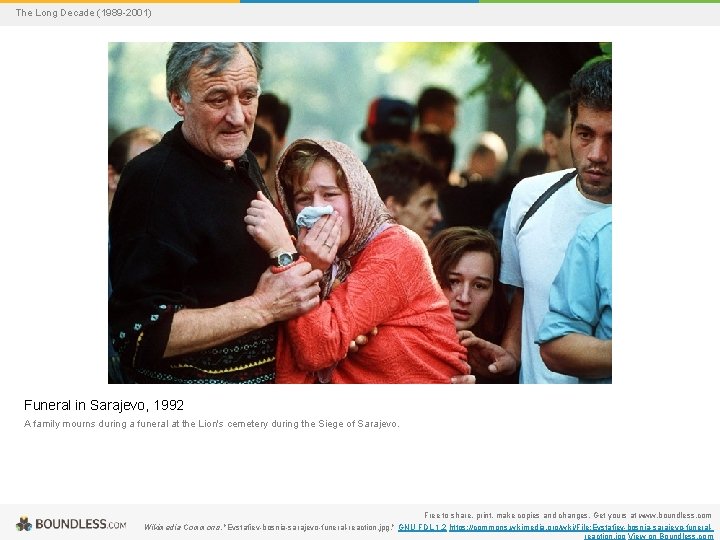
Task: Click 'The Long Decade (1989-2001)' header text
Action: (83, 13)
